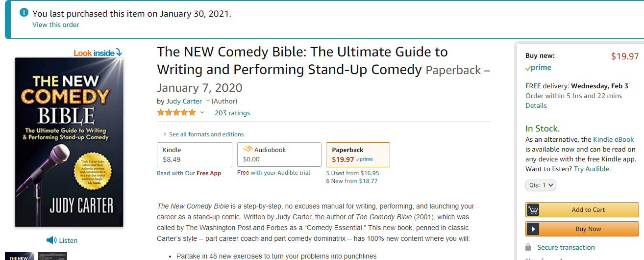
Task: Select the Kindle $8.49 format
Action: [x=194, y=155]
